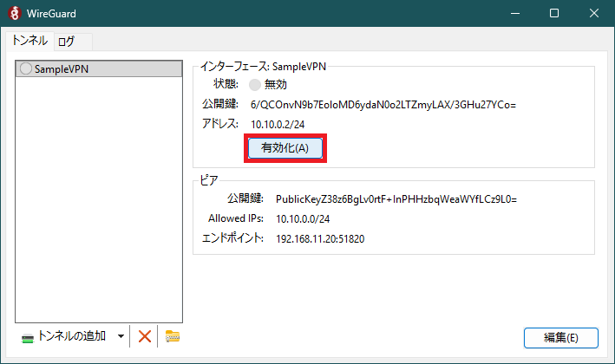Image resolution: width=615 pixels, height=364 pixels.
Task: Click the endpoint value 192.168.11.20:51820
Action: click(320, 238)
